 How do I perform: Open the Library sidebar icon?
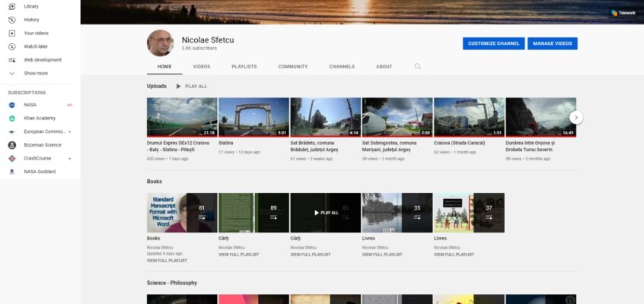[x=12, y=7]
